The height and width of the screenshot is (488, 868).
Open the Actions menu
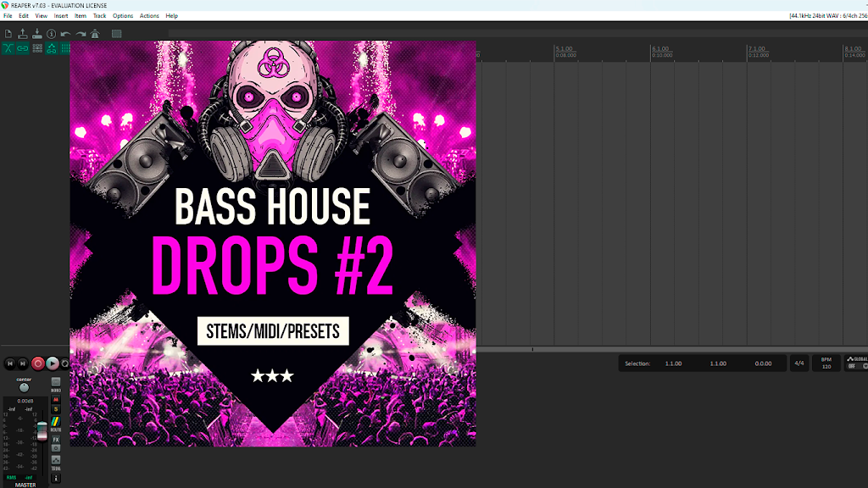pos(149,16)
